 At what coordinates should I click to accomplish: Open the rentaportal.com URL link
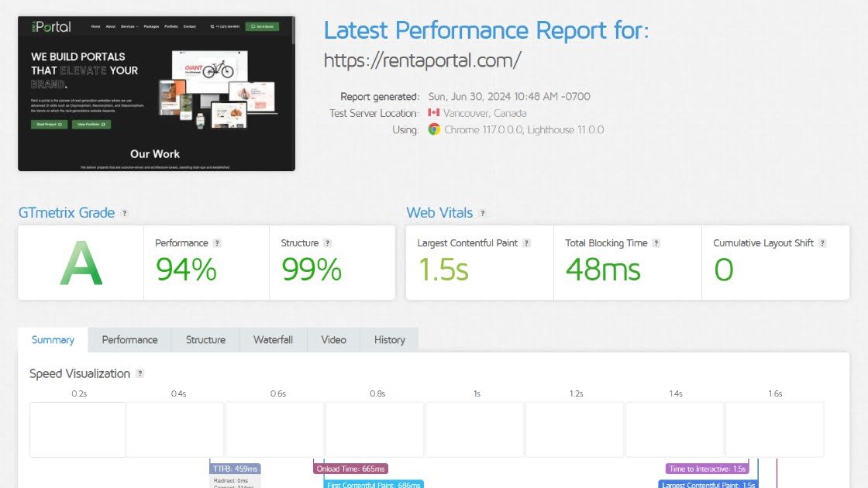[x=422, y=60]
